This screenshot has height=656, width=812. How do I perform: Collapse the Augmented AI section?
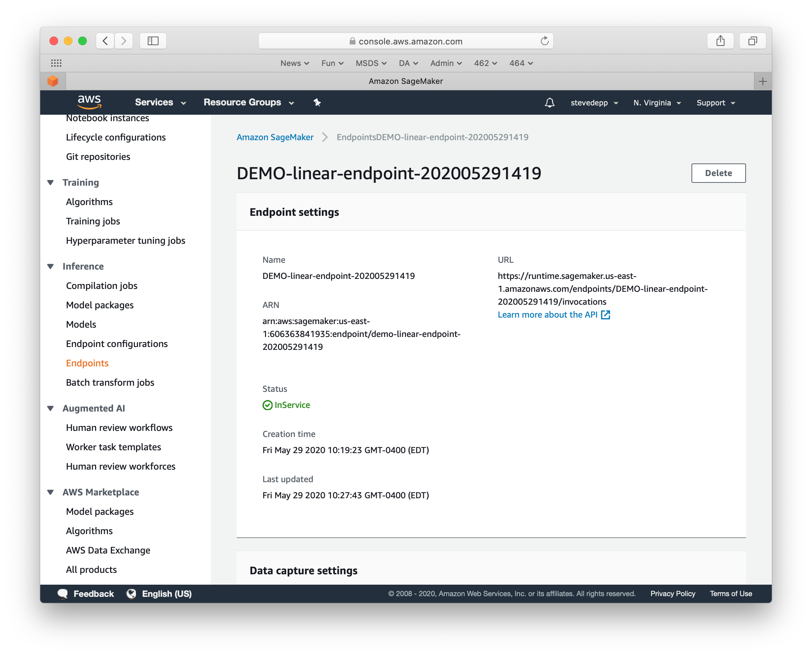[50, 409]
